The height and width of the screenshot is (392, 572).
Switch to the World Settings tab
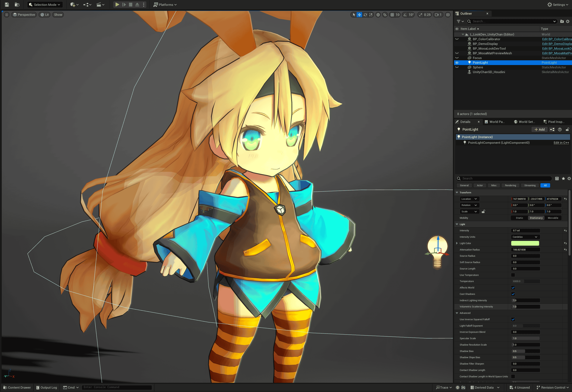pos(524,122)
